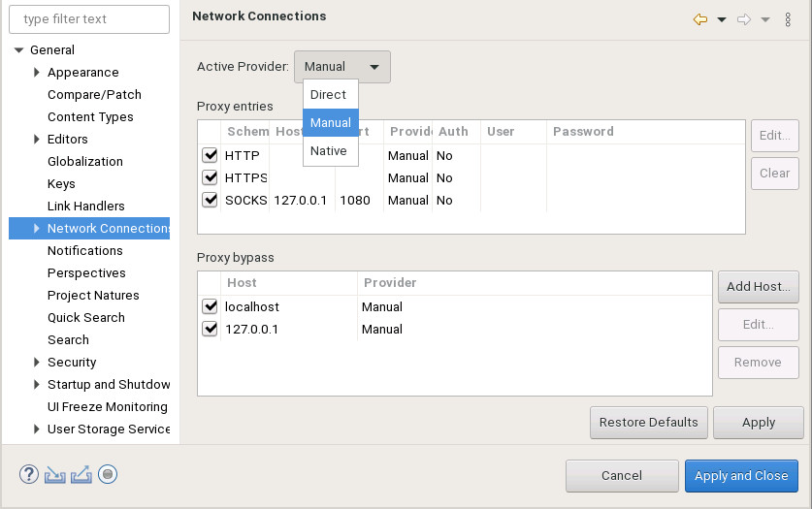Expand the Security preferences node

click(37, 363)
